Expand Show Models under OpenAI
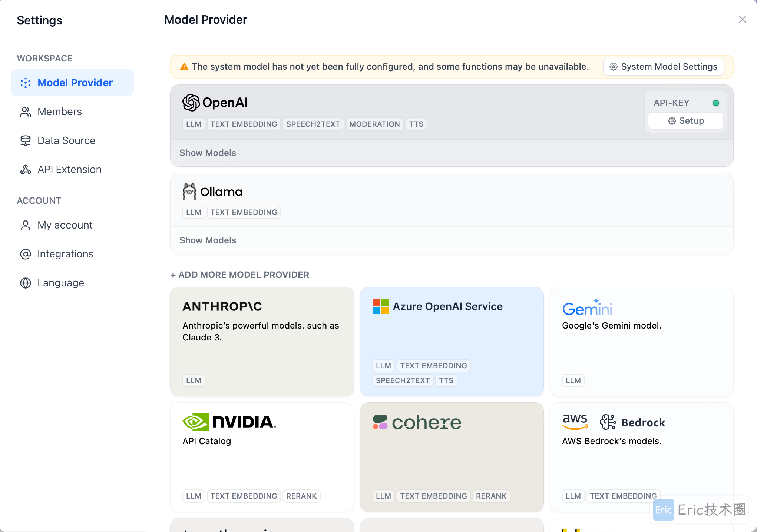Screen dimensions: 757x532 point(208,153)
